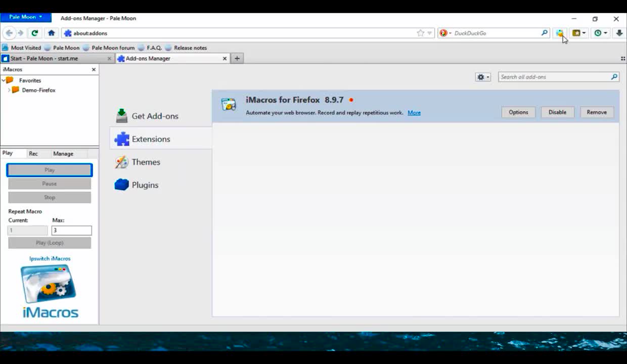This screenshot has width=627, height=364.
Task: Select the iMacros for Firefox 8.9.7 entry
Action: [415, 106]
